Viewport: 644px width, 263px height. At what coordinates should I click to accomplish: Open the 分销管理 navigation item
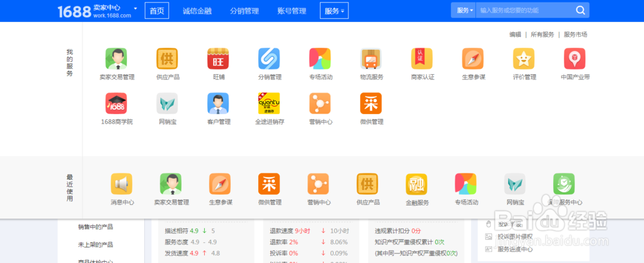[244, 11]
